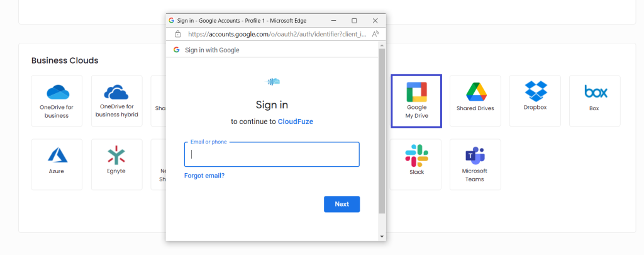
Task: Pick the Slack cloud card
Action: 416,164
